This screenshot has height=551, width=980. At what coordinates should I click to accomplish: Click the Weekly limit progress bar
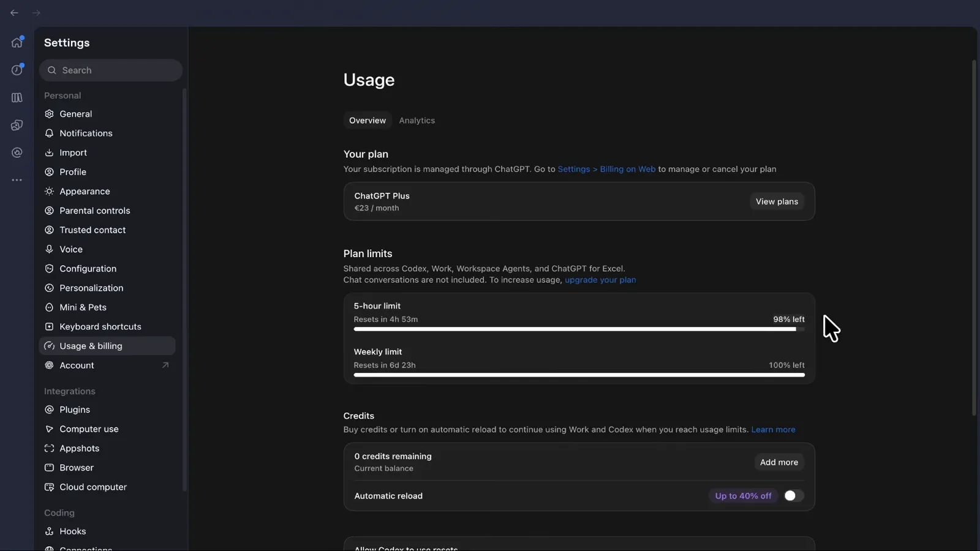click(579, 375)
